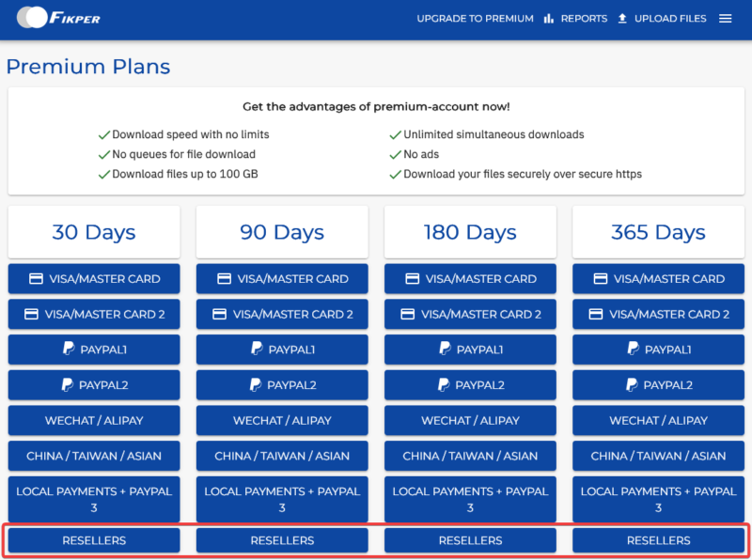This screenshot has height=560, width=752.
Task: Click Local Payments + PayPal 3, 30 Days
Action: (94, 499)
